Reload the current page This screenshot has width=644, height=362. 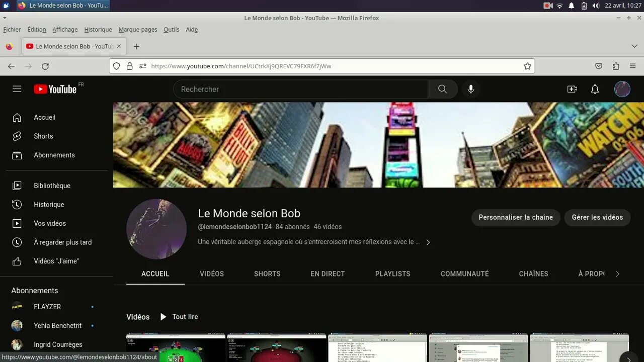(45, 66)
